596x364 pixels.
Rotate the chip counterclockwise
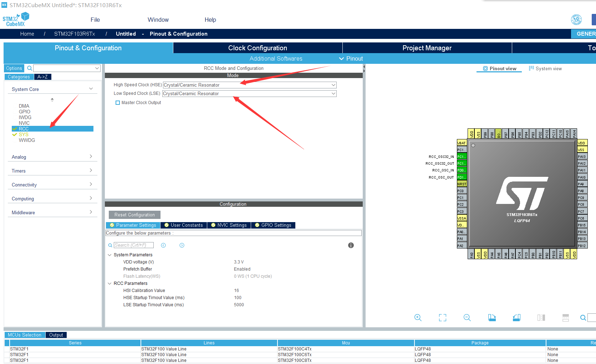tap(516, 317)
